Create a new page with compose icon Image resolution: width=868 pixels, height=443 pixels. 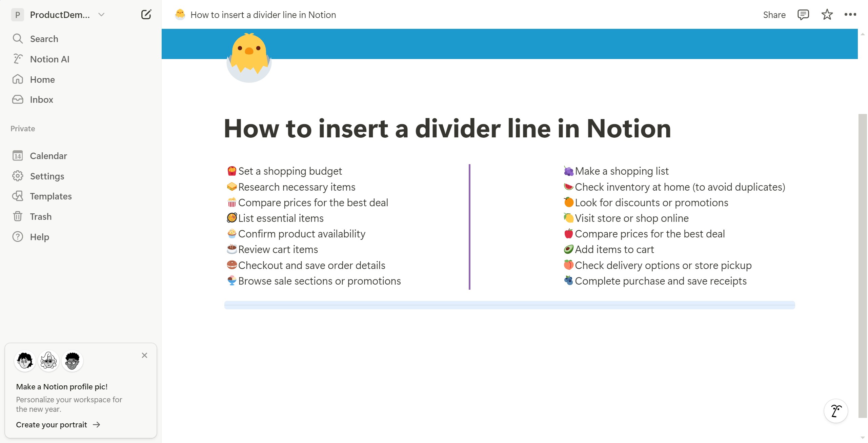146,15
